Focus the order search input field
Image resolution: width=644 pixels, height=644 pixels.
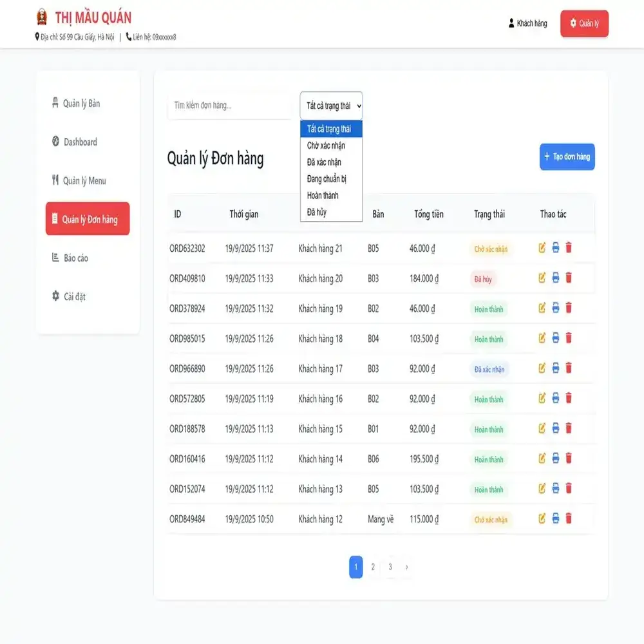229,106
